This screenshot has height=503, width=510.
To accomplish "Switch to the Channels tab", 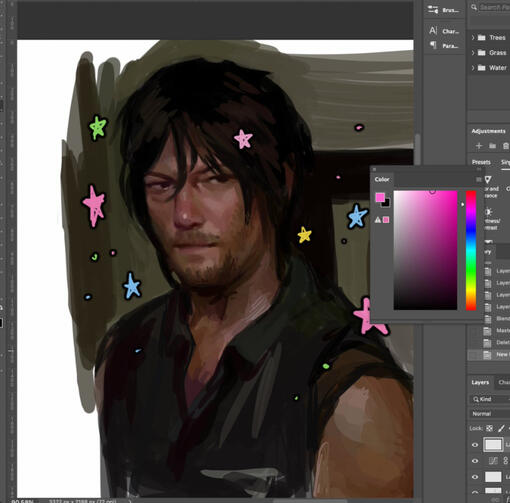I will [x=504, y=382].
